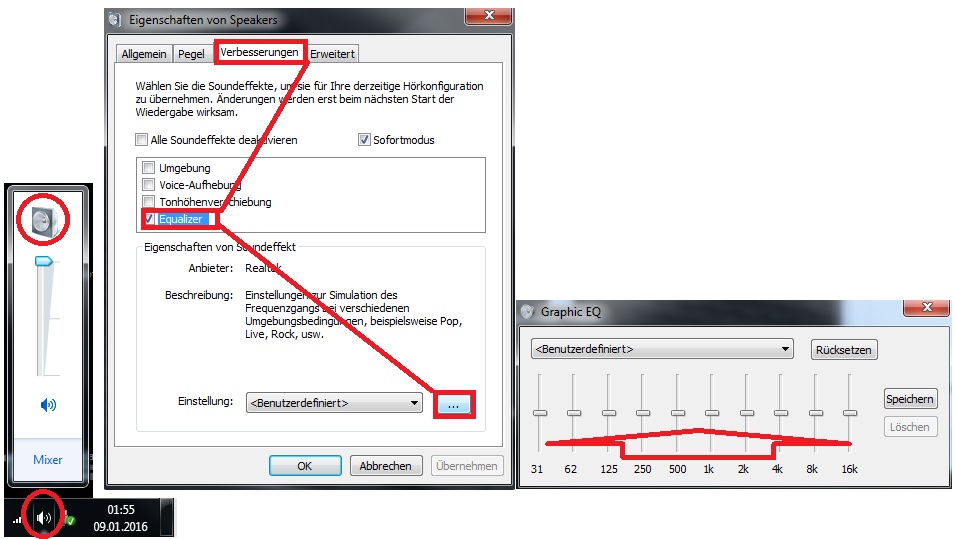Toggle the Sofortmodus checkbox
This screenshot has height=539, width=954.
tap(364, 140)
